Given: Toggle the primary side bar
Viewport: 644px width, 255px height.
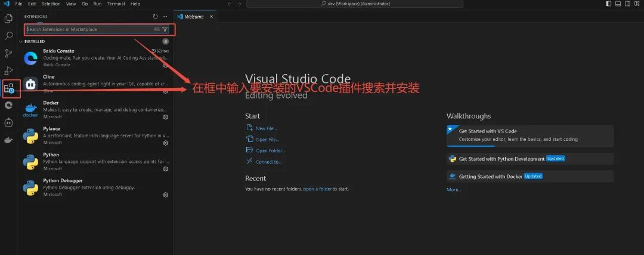Looking at the screenshot, I should coord(609,4).
